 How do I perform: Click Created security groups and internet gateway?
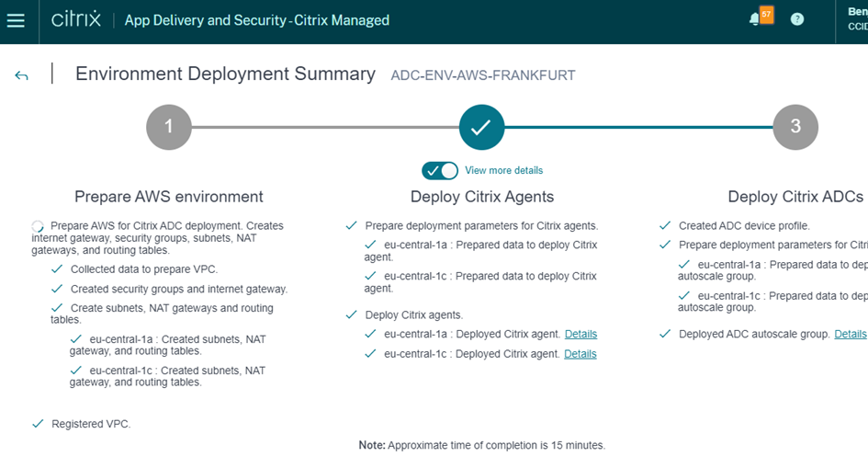[x=179, y=289]
